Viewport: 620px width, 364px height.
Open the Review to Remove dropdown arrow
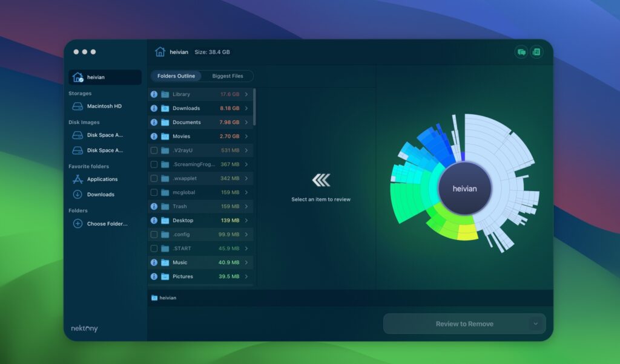click(536, 323)
